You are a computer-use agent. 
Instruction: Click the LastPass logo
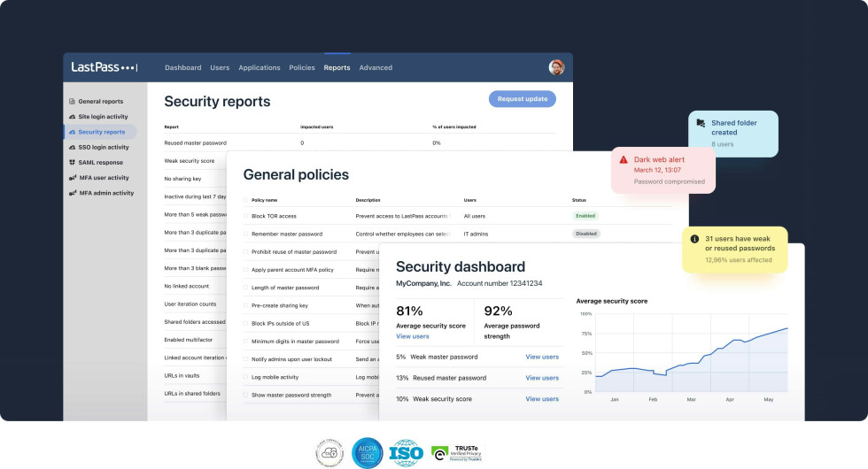[104, 67]
